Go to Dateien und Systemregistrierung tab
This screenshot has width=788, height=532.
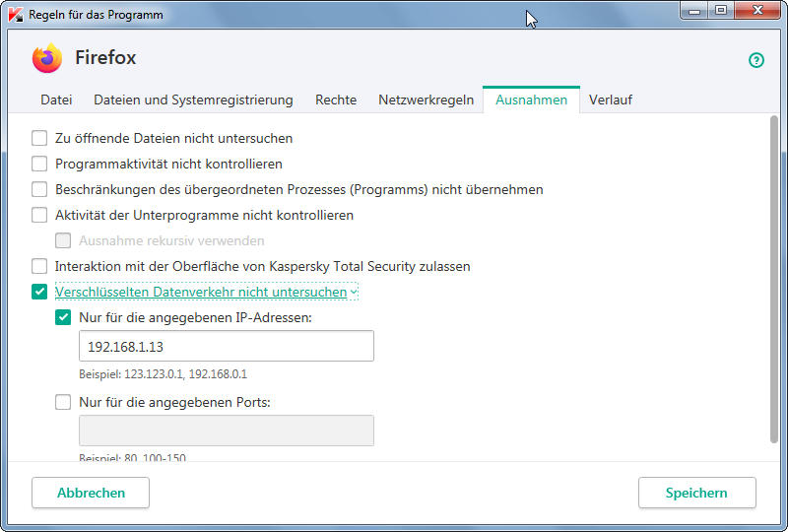click(x=193, y=100)
